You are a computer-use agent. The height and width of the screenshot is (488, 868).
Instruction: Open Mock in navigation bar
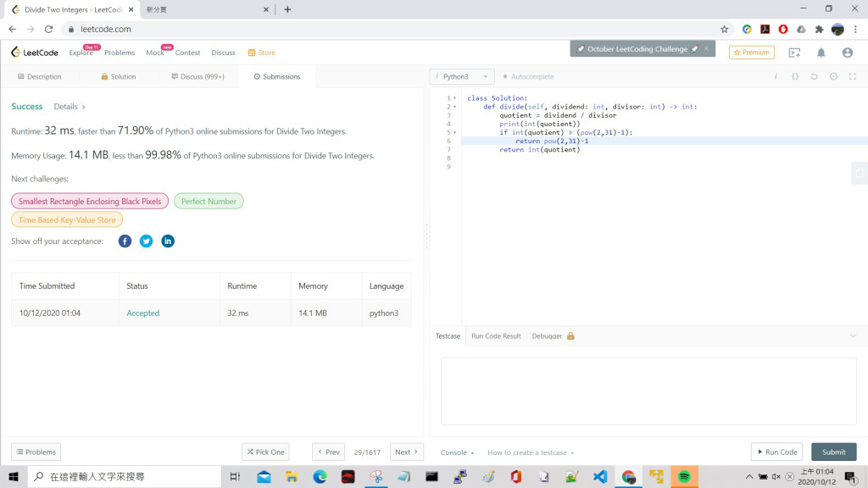(155, 53)
